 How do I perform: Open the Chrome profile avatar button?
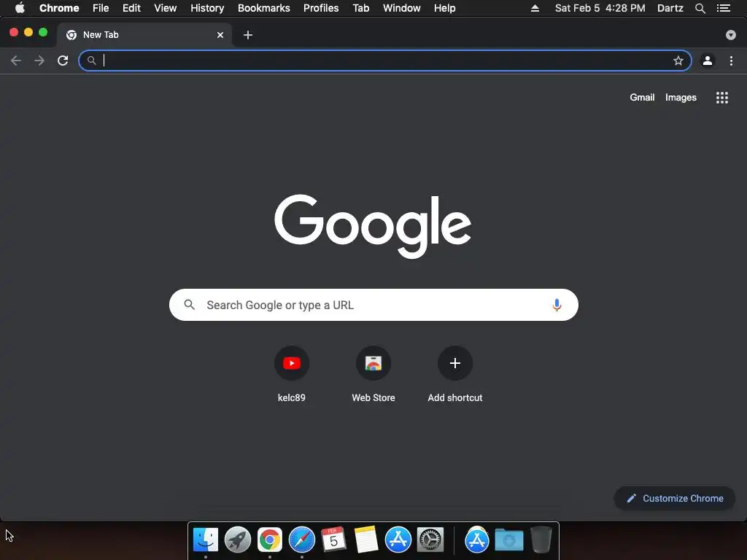point(708,61)
